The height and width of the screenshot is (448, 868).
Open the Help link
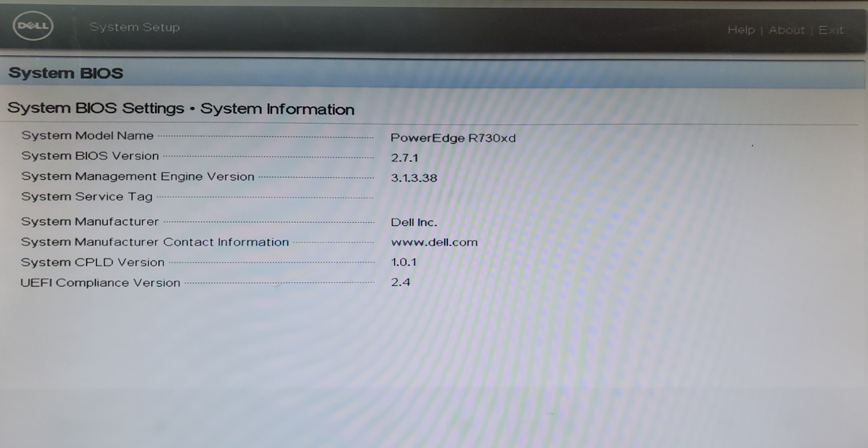coord(741,30)
